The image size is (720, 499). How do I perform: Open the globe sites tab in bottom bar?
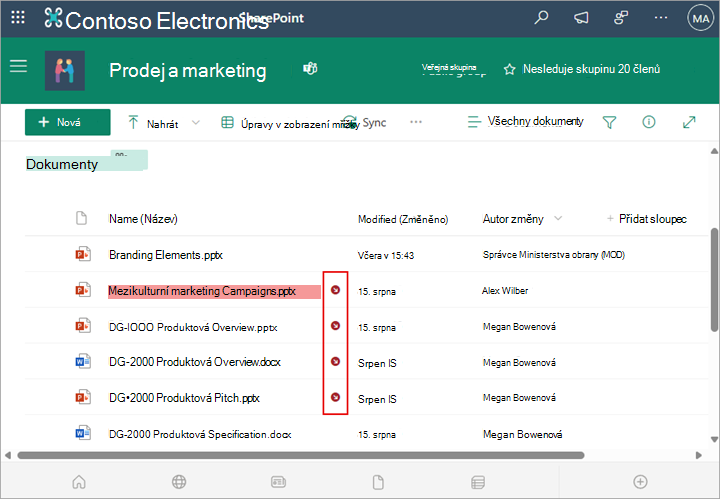tap(179, 482)
